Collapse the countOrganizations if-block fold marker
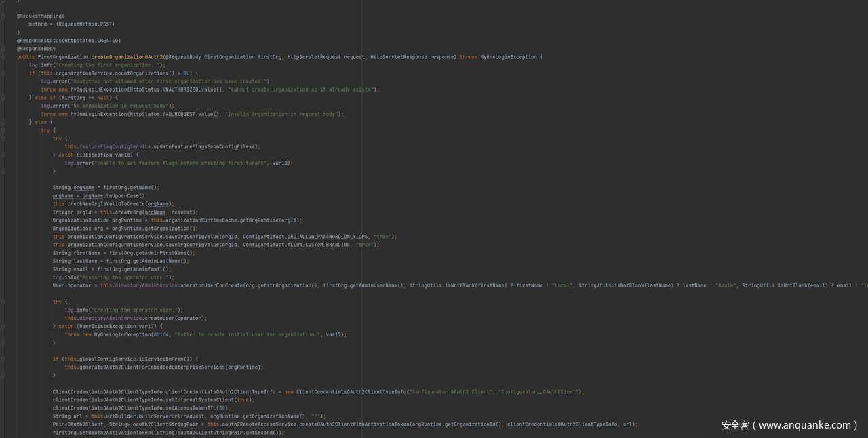The width and height of the screenshot is (868, 438). click(3, 73)
